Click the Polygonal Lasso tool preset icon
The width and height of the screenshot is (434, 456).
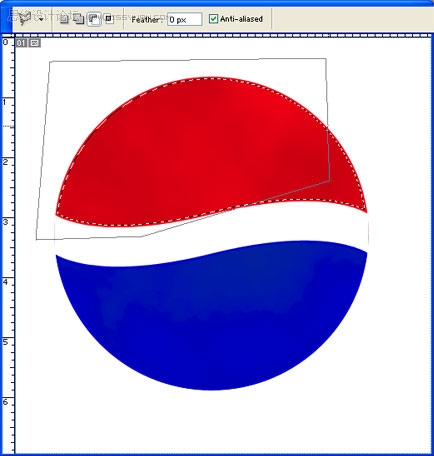tap(24, 18)
